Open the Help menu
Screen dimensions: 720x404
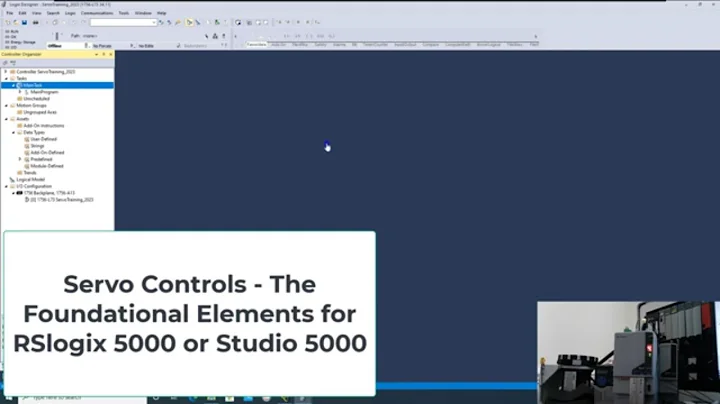tap(162, 13)
